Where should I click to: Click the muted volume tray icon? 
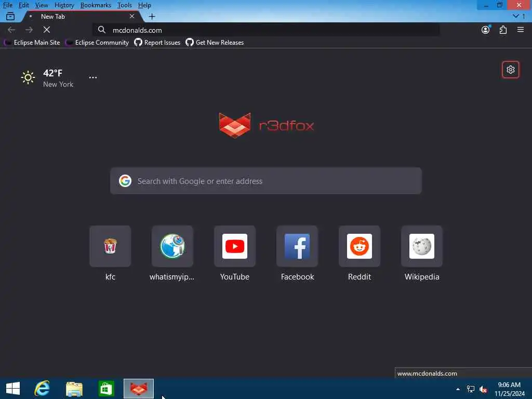click(484, 389)
